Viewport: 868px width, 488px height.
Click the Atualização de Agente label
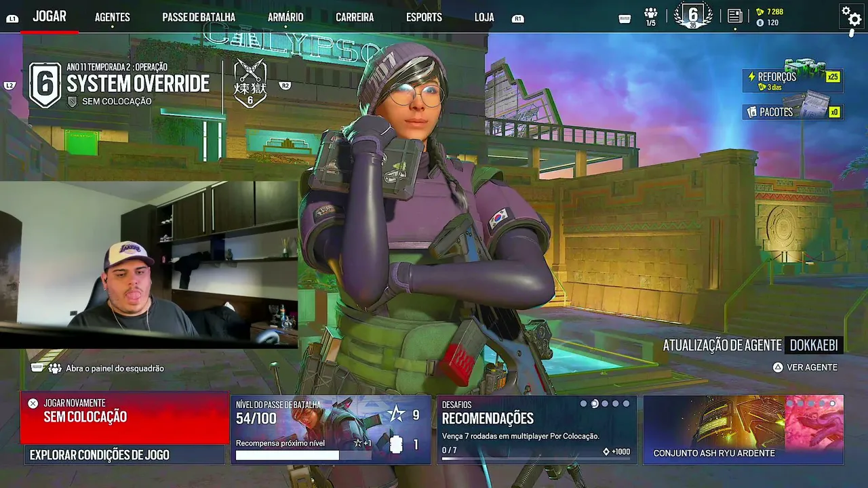pos(722,346)
